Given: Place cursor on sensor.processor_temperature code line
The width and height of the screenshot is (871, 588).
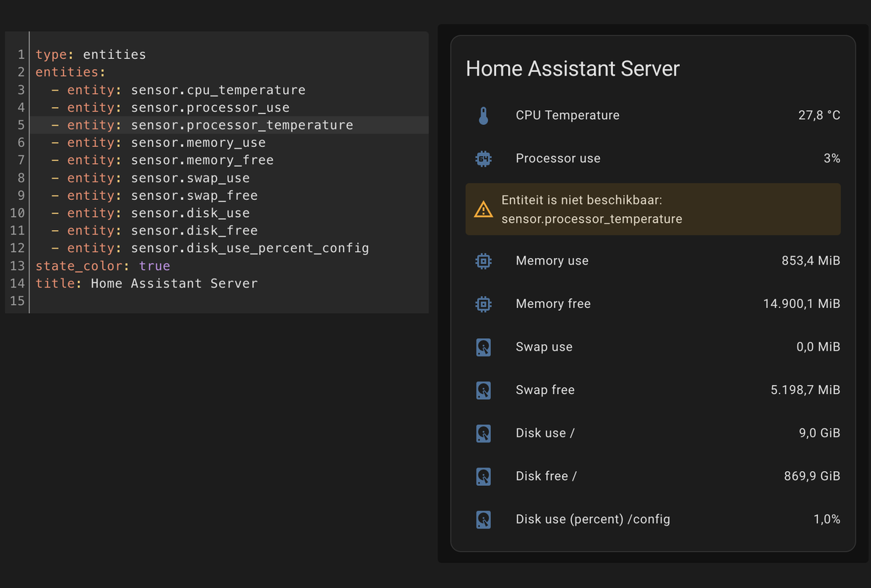Looking at the screenshot, I should click(x=242, y=125).
